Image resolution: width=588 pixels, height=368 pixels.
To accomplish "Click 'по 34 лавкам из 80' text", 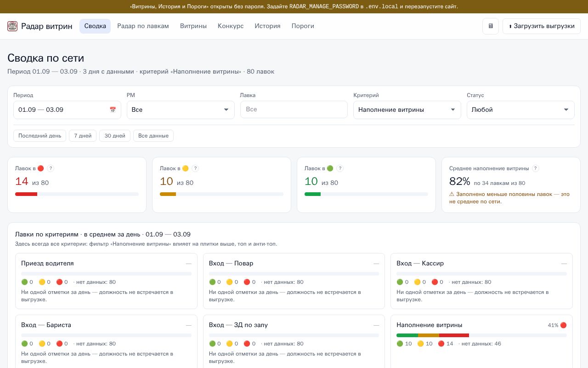I will 499,183.
